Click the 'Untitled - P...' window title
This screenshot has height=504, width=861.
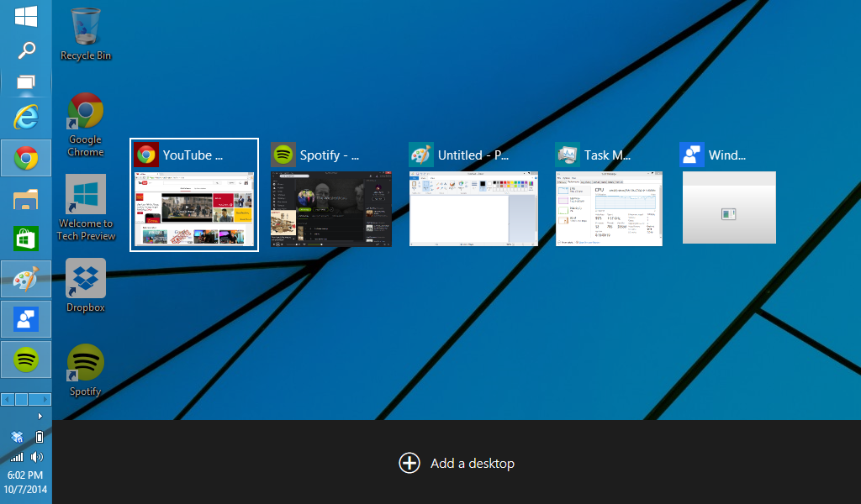pyautogui.click(x=473, y=155)
